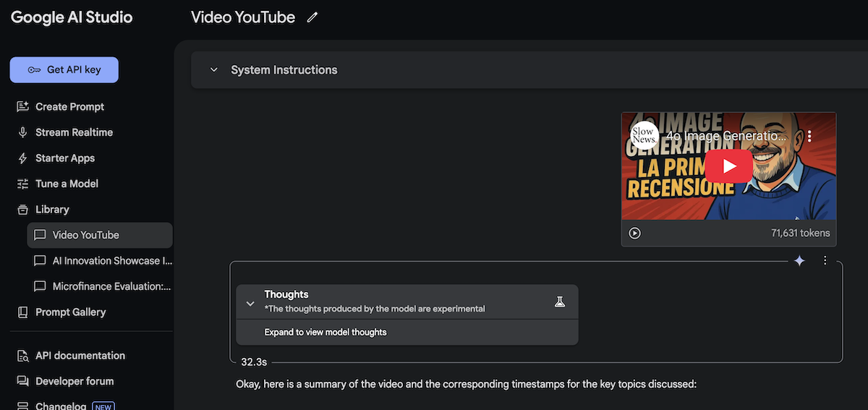The image size is (868, 410).
Task: Click the small play icon below the video
Action: pos(634,233)
